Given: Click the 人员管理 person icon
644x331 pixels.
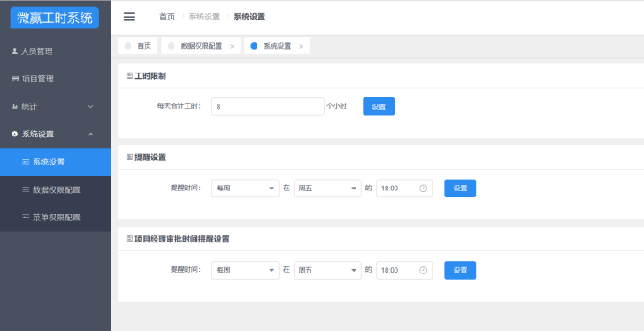Looking at the screenshot, I should (x=15, y=51).
